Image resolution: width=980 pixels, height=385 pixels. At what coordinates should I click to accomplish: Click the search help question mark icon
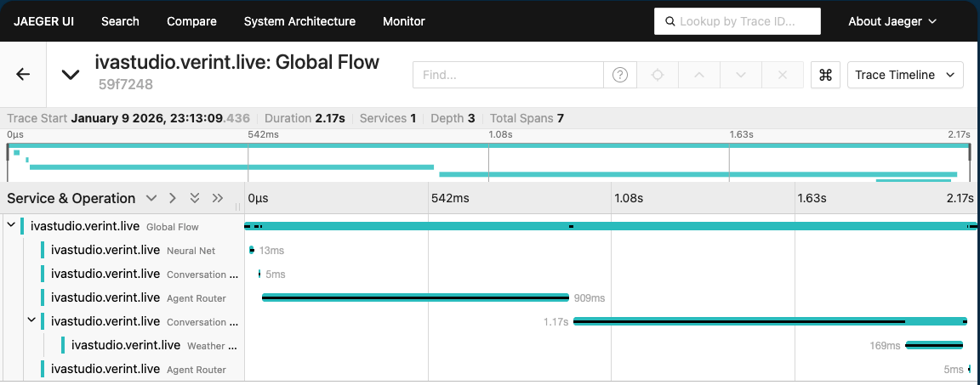620,75
